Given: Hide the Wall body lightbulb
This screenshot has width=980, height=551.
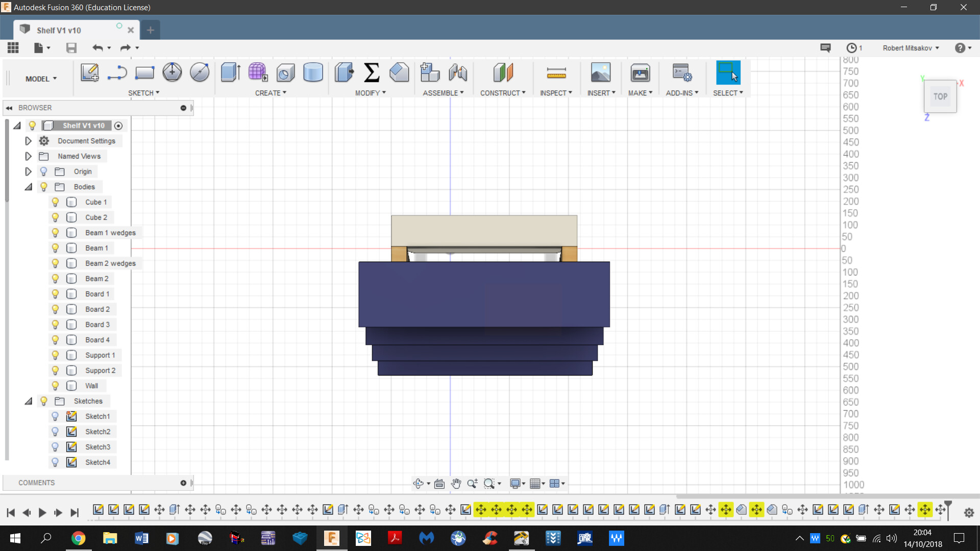Looking at the screenshot, I should [x=55, y=386].
